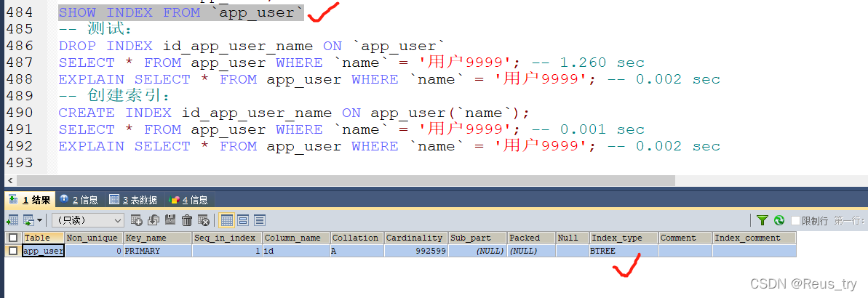Select the BTREE Index_type cell
The image size is (868, 298).
point(624,251)
